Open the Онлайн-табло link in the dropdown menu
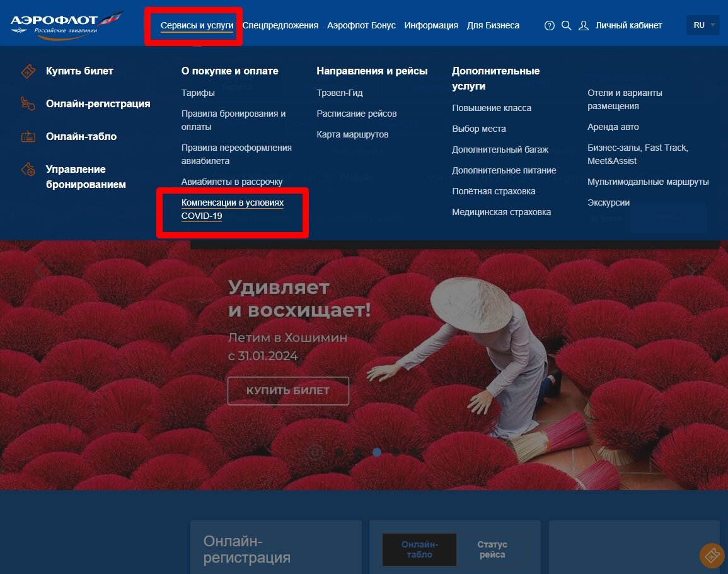Image resolution: width=728 pixels, height=574 pixels. click(81, 137)
